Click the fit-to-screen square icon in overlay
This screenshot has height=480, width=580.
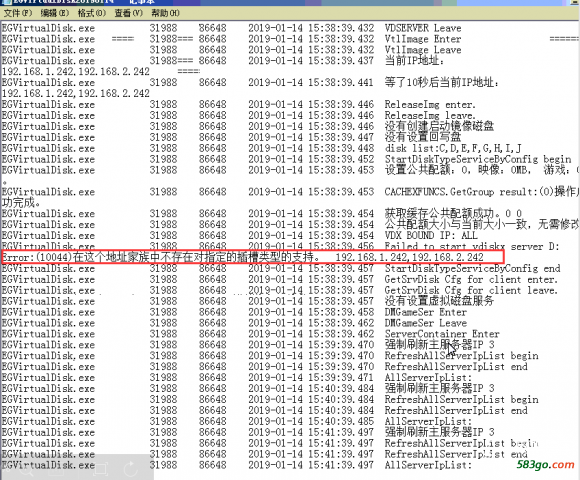click(x=100, y=469)
